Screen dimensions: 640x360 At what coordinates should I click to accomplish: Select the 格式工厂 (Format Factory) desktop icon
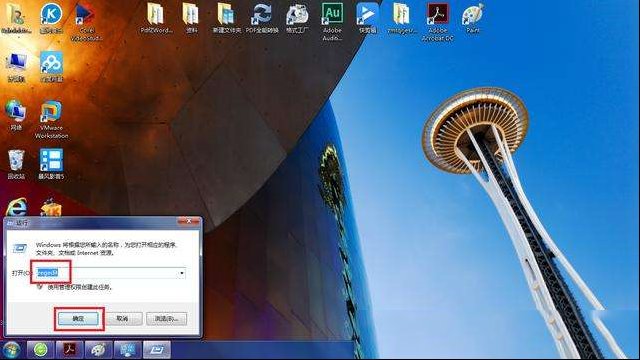297,18
